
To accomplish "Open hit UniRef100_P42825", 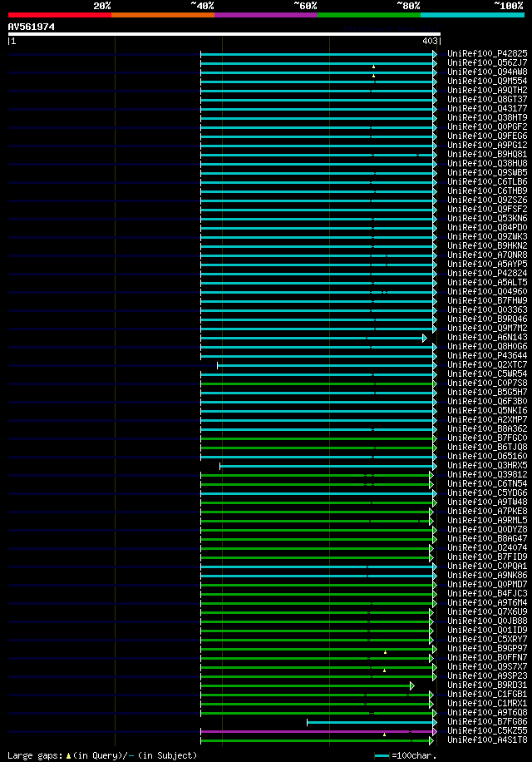I will (x=487, y=53).
